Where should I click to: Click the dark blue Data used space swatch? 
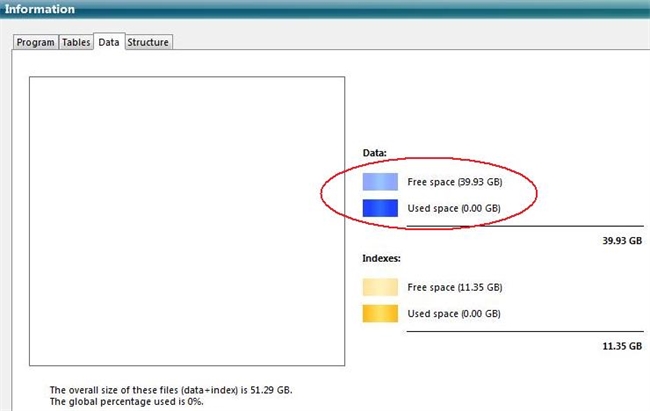(380, 208)
